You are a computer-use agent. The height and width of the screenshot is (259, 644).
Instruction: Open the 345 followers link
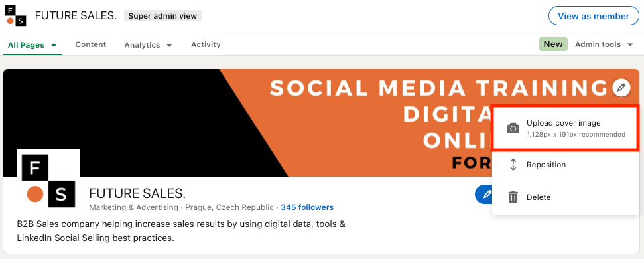coord(307,207)
